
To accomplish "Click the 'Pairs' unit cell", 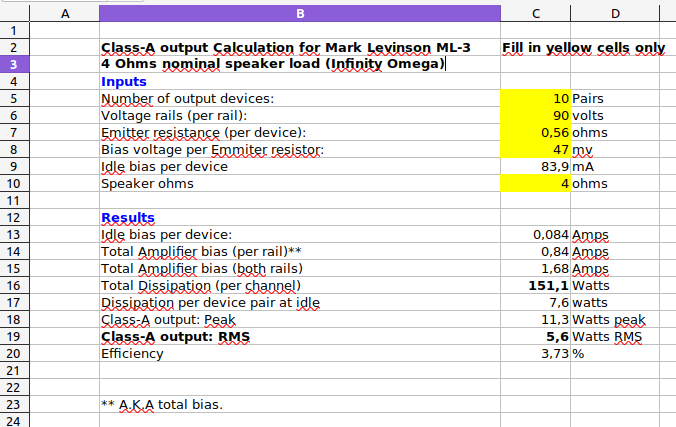I will pos(615,98).
